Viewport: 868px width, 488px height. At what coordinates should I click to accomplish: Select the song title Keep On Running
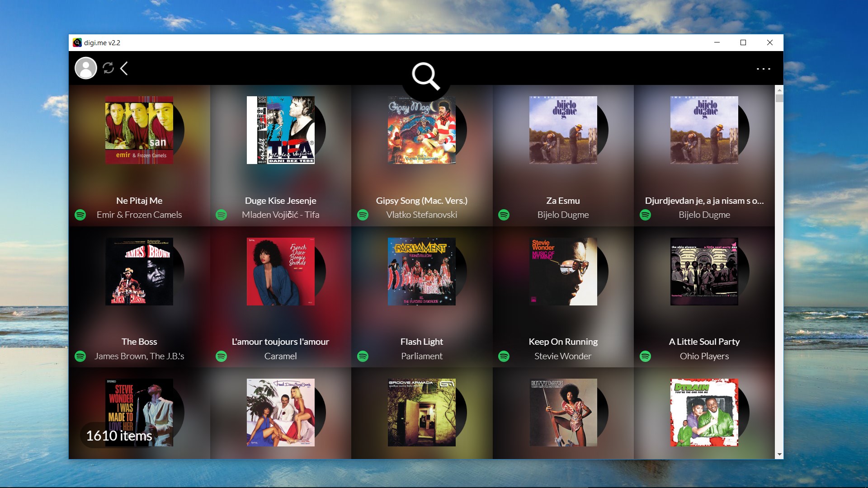coord(563,342)
